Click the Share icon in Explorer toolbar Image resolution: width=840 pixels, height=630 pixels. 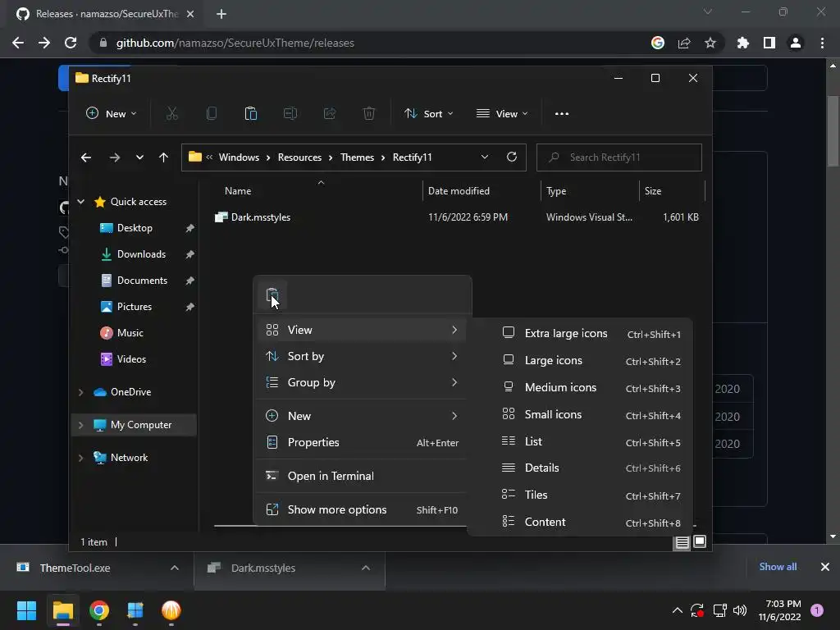330,113
